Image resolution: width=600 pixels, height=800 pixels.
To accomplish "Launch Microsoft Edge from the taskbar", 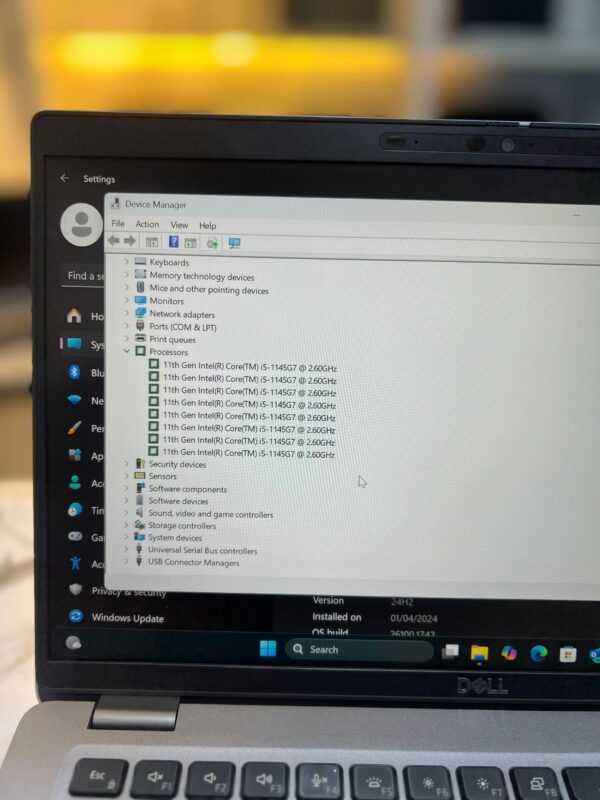I will [x=539, y=654].
